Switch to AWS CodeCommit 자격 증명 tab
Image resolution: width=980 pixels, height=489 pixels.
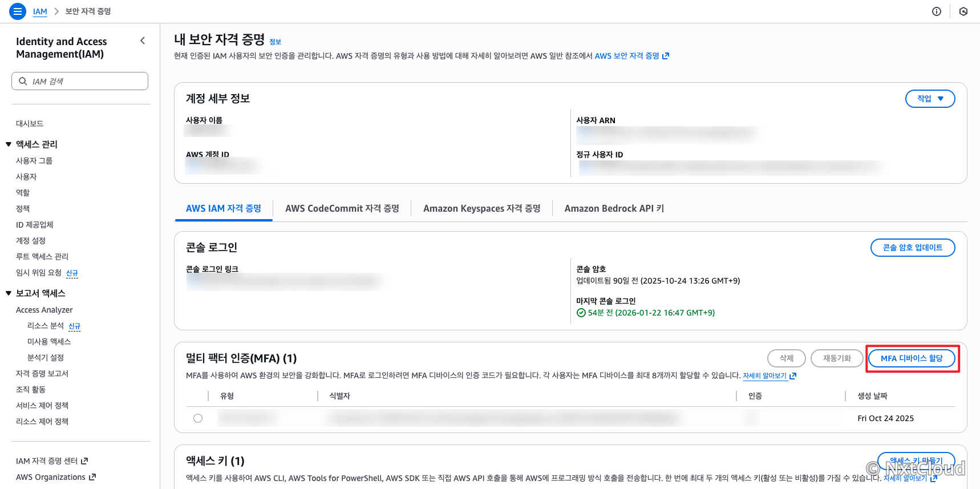coord(342,209)
